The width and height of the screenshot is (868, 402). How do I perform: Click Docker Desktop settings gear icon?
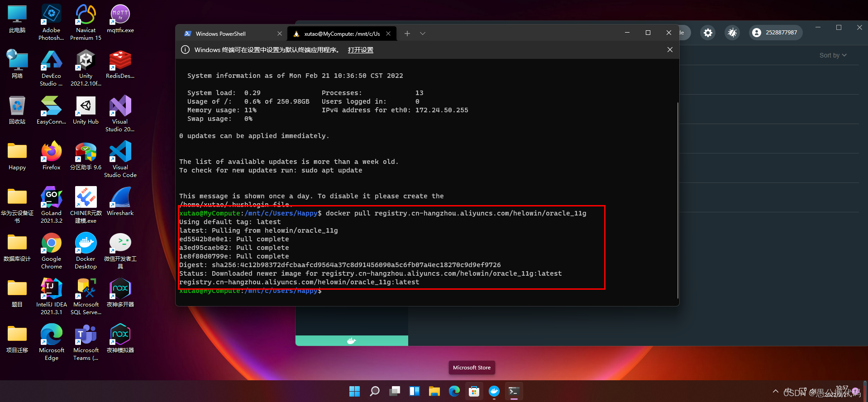pyautogui.click(x=708, y=33)
